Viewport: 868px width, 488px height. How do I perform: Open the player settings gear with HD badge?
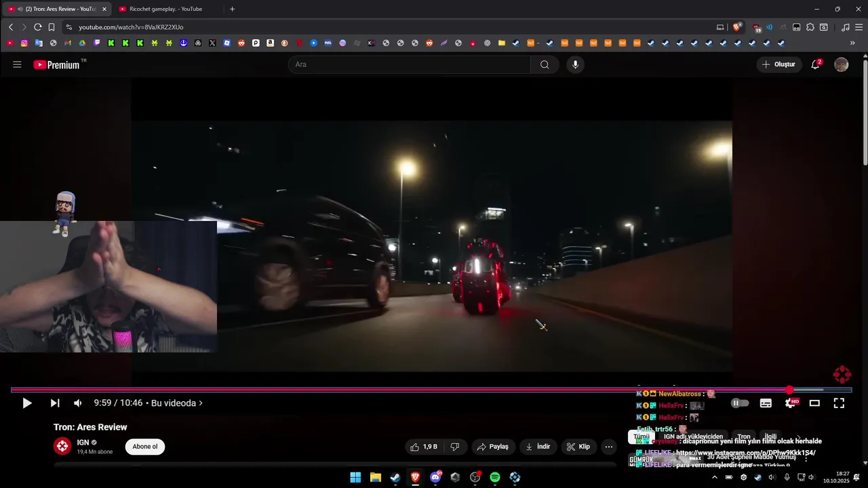791,403
